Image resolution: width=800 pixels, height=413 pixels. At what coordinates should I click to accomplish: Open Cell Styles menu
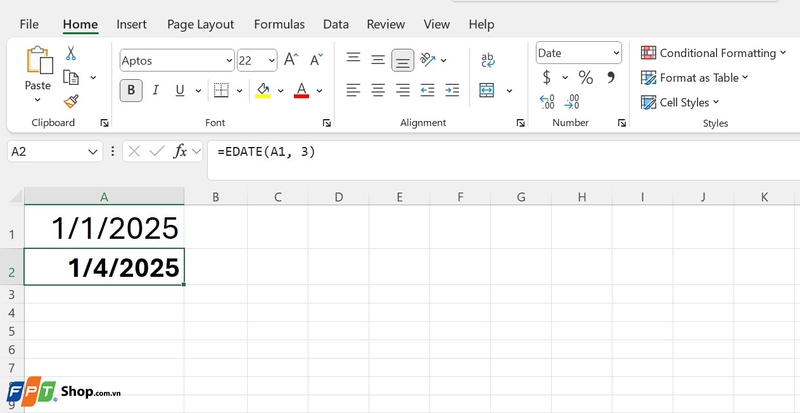click(680, 102)
